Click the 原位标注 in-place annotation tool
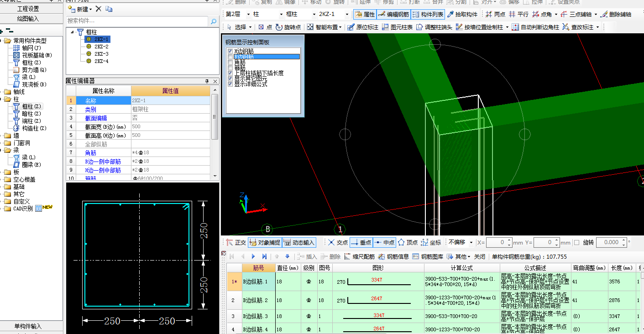 tap(362, 27)
